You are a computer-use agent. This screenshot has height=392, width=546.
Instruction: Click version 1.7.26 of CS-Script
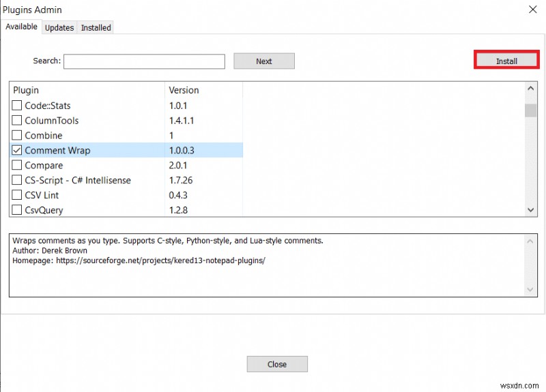point(181,180)
